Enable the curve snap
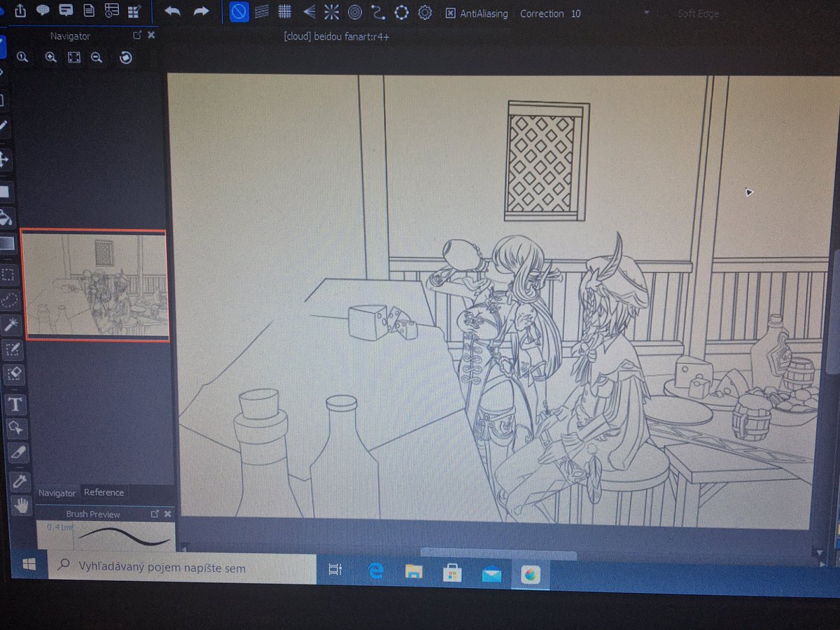This screenshot has width=840, height=630. click(378, 12)
